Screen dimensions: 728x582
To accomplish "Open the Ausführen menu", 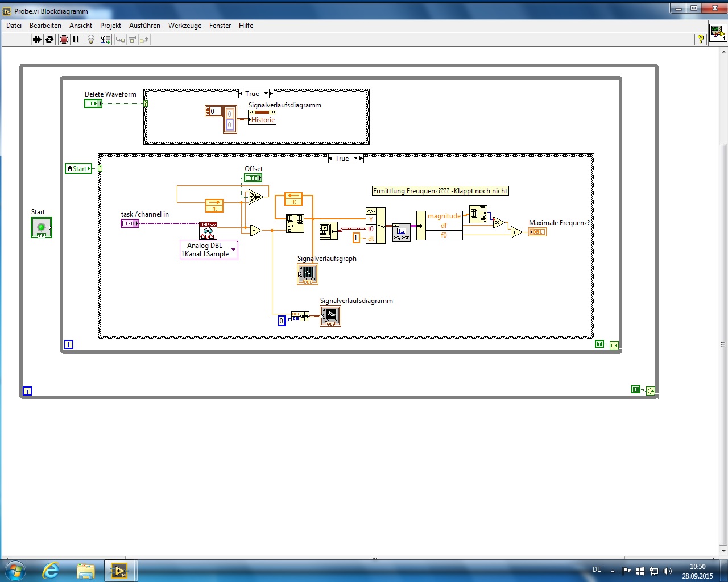I will click(144, 26).
